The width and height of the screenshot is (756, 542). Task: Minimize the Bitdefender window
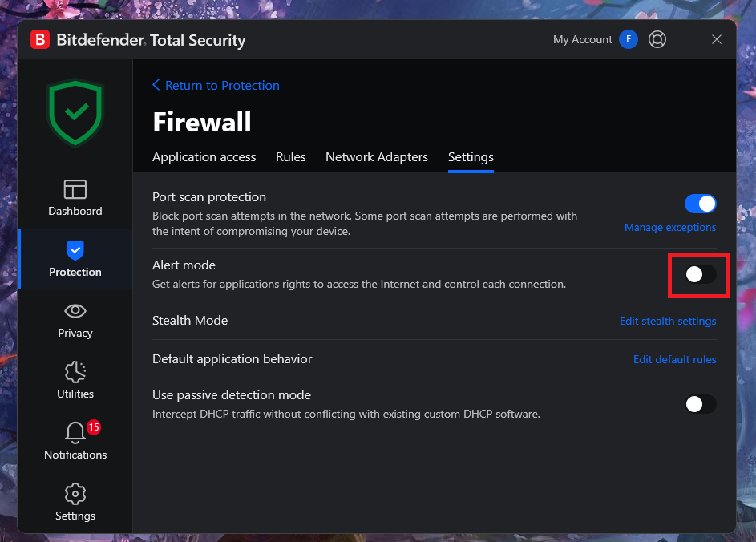pos(691,41)
